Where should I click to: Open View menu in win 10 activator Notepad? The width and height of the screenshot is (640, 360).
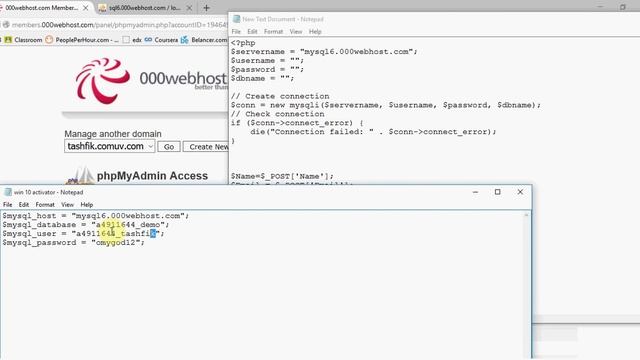[x=67, y=204]
